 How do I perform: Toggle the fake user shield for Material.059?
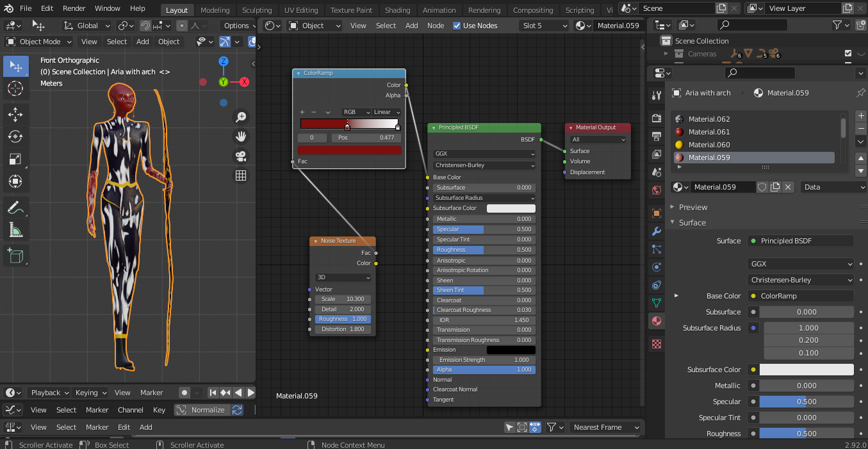[762, 187]
